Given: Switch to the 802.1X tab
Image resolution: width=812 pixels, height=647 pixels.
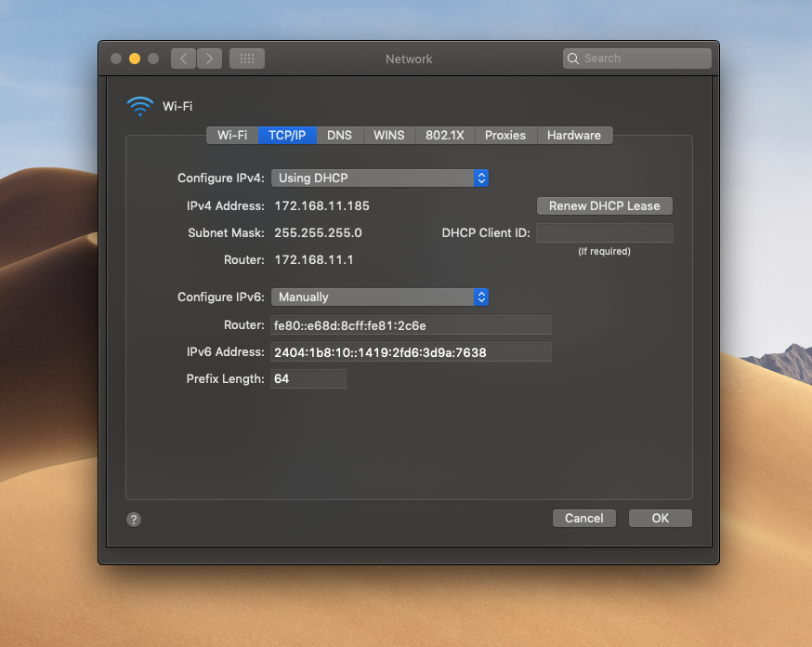Looking at the screenshot, I should tap(445, 135).
